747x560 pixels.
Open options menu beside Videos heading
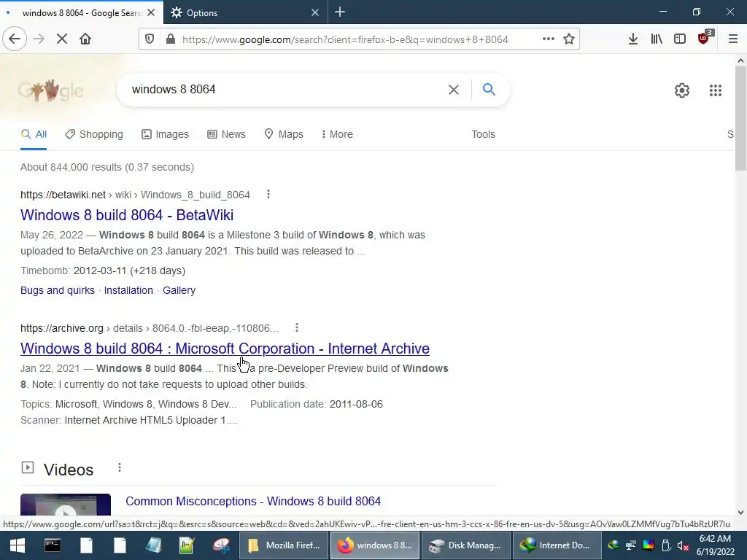(x=120, y=467)
